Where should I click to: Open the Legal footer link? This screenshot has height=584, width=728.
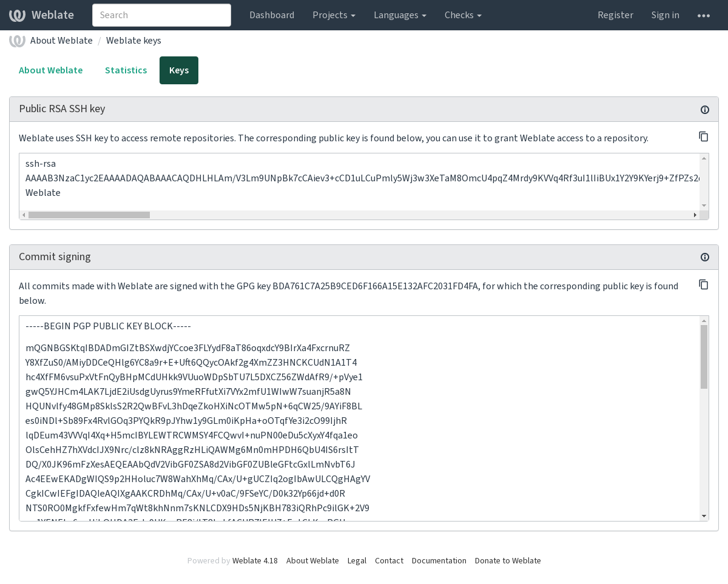[x=357, y=561]
